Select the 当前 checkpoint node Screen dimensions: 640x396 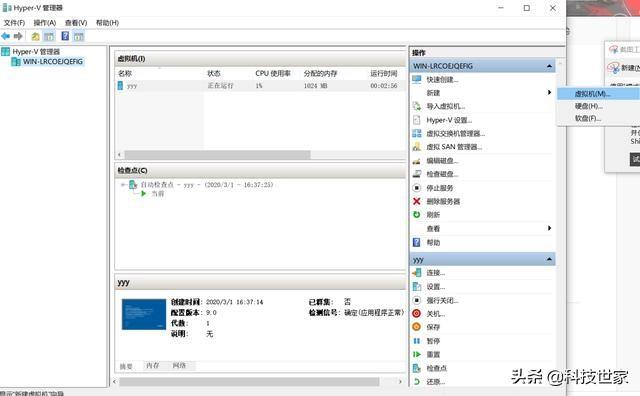coord(158,194)
